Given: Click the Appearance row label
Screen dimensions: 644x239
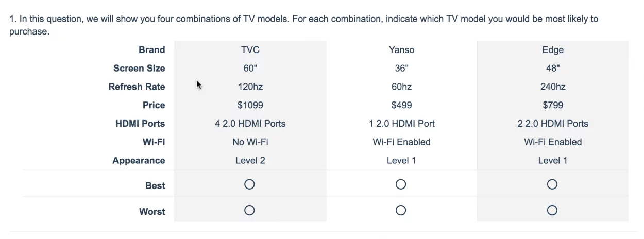Looking at the screenshot, I should tap(139, 161).
